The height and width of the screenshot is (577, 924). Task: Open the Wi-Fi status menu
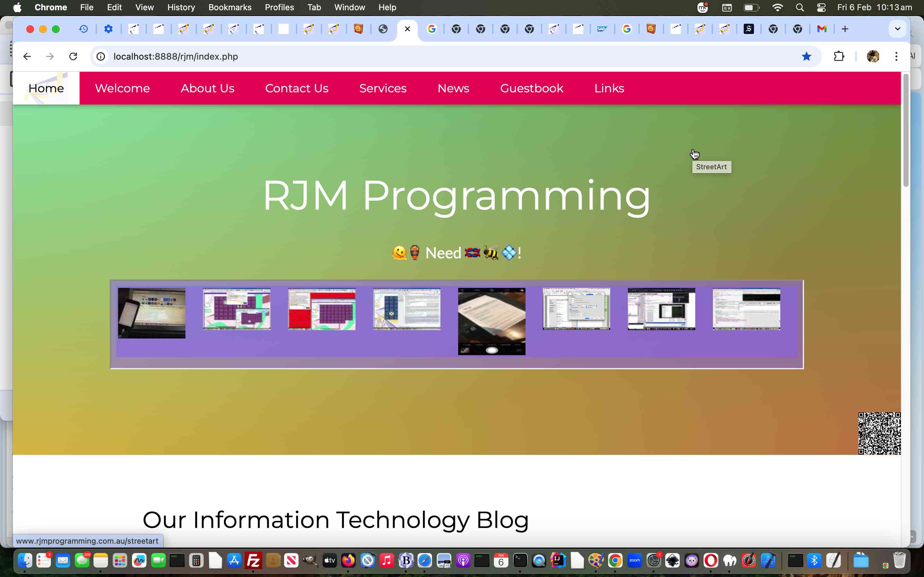(x=777, y=7)
